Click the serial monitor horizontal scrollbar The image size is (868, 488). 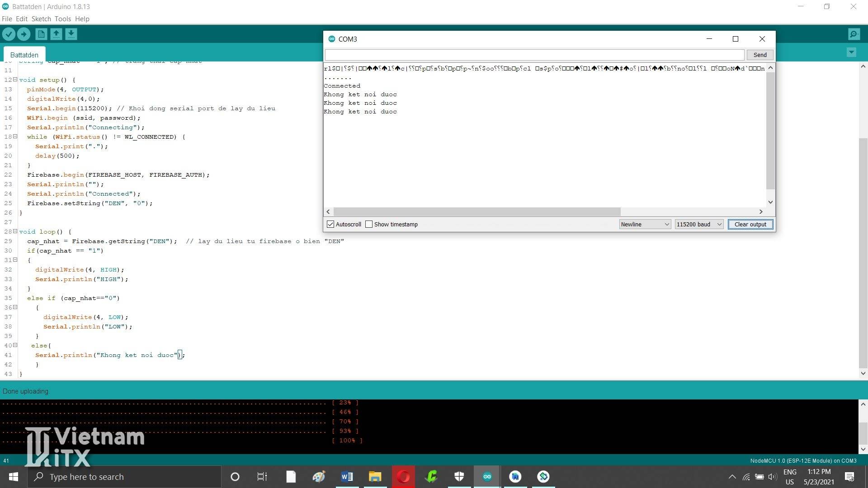click(477, 211)
